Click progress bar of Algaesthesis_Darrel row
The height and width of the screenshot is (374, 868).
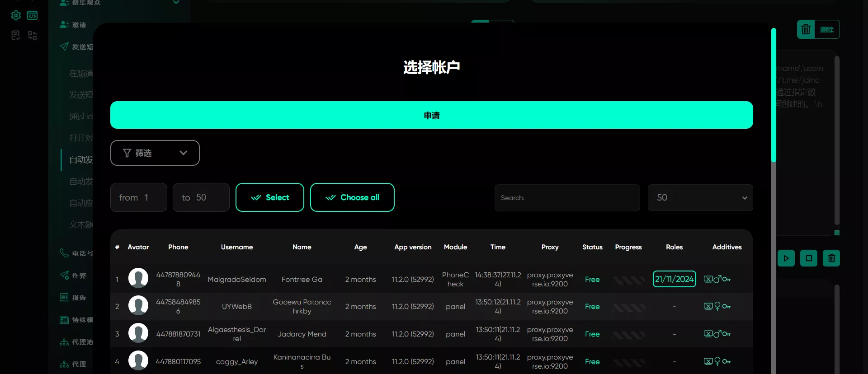[x=628, y=336]
